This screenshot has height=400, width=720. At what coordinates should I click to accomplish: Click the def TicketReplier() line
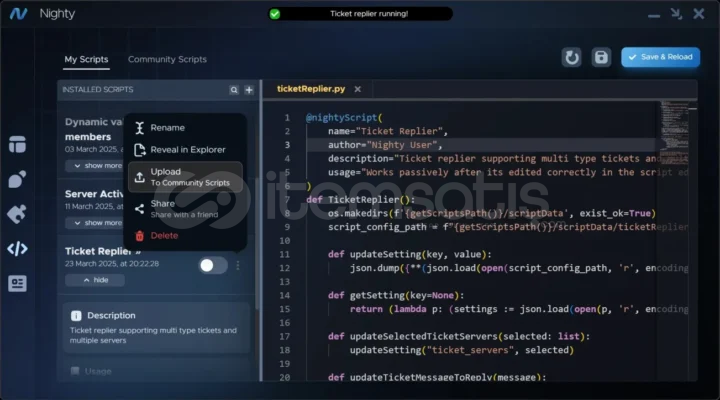pyautogui.click(x=360, y=200)
